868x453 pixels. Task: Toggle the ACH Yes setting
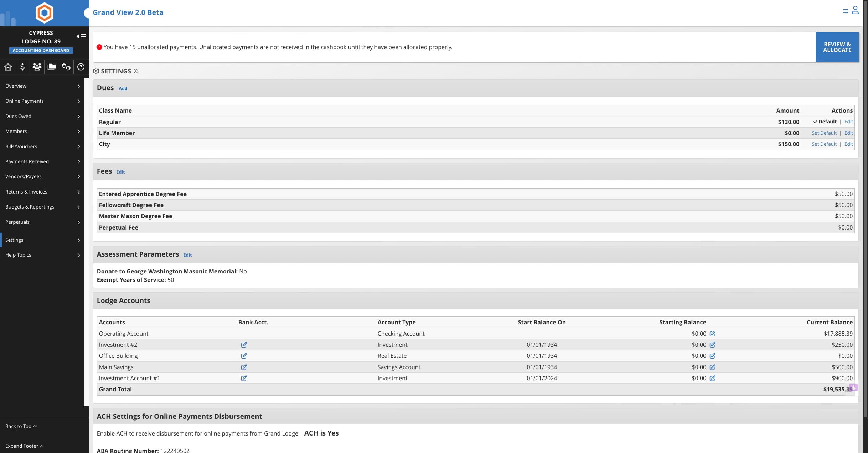coord(333,433)
